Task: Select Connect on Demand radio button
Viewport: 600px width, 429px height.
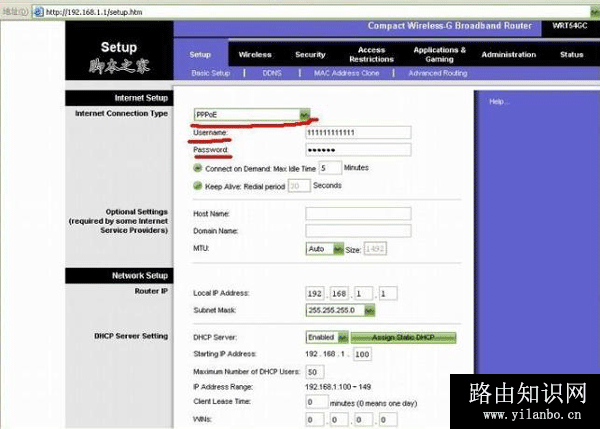Action: click(197, 168)
